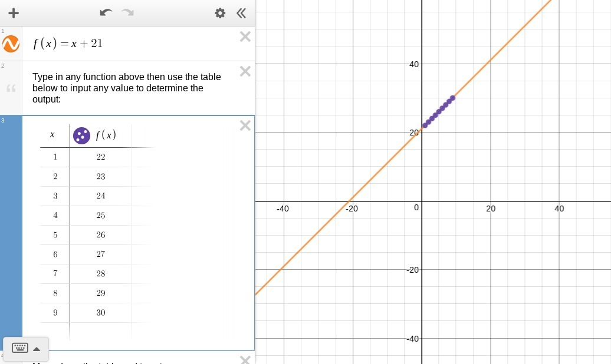Toggle visibility of f(x)=x+21 graph
611x364 pixels.
(11, 44)
